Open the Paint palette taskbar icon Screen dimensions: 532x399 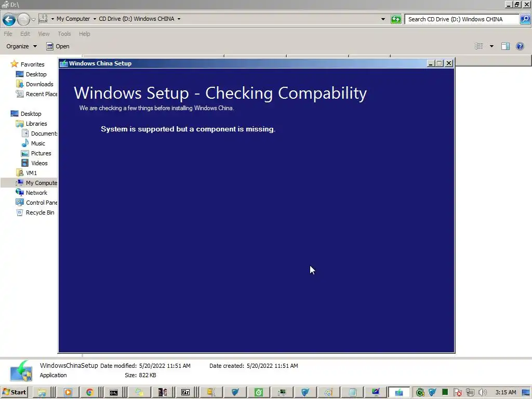328,393
